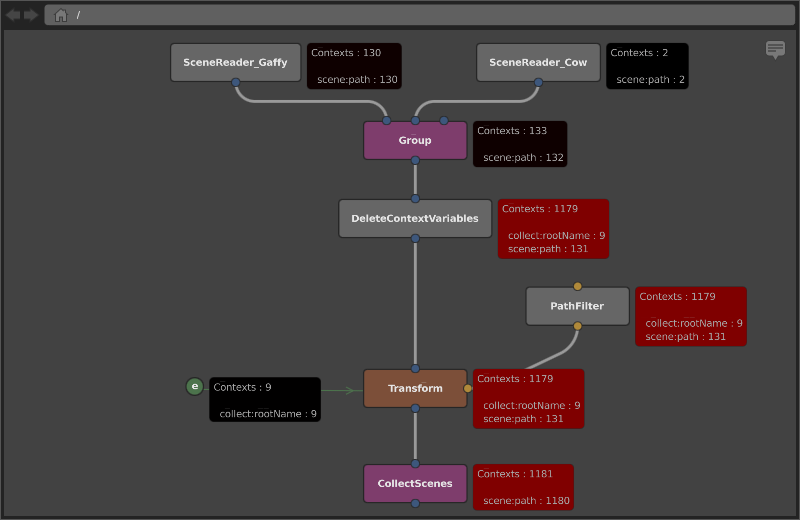Click the PathFilter bottom output plug
800x520 pixels.
click(x=577, y=326)
